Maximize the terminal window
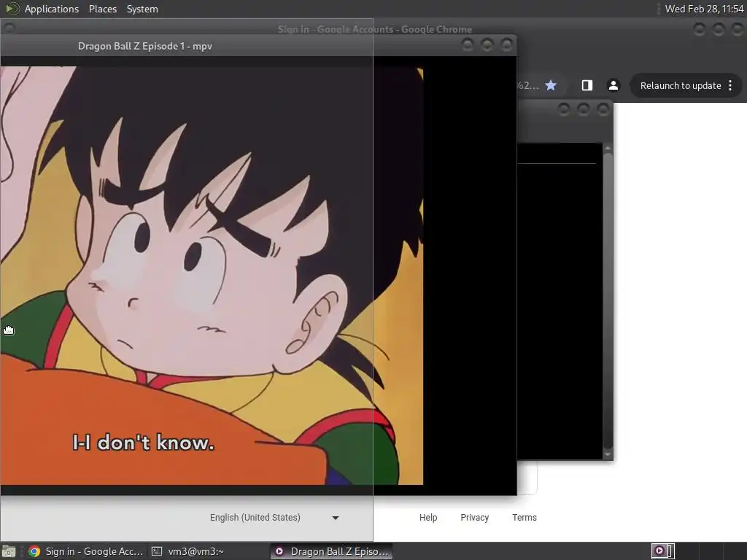This screenshot has width=747, height=560. click(x=583, y=109)
